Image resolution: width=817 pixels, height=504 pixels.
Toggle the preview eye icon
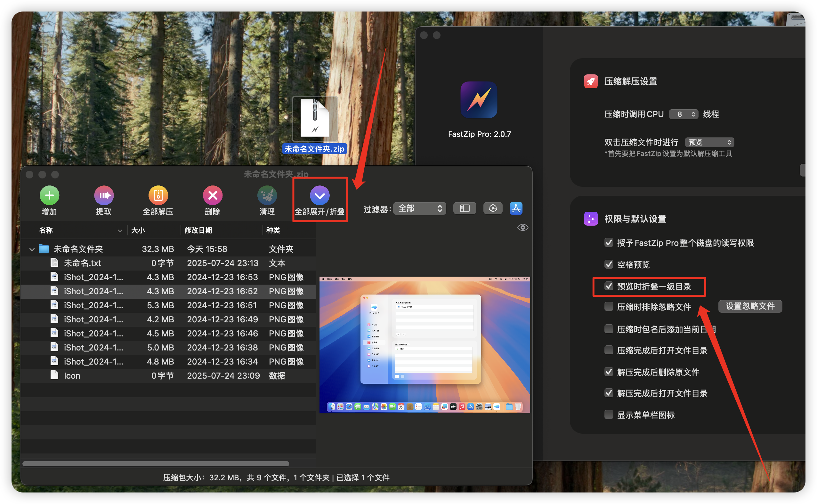coord(522,227)
